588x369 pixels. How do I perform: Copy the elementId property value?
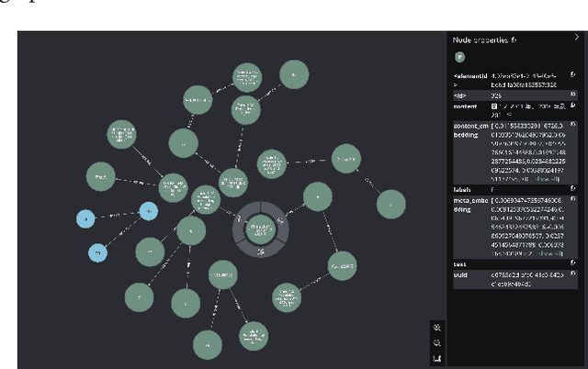[573, 75]
